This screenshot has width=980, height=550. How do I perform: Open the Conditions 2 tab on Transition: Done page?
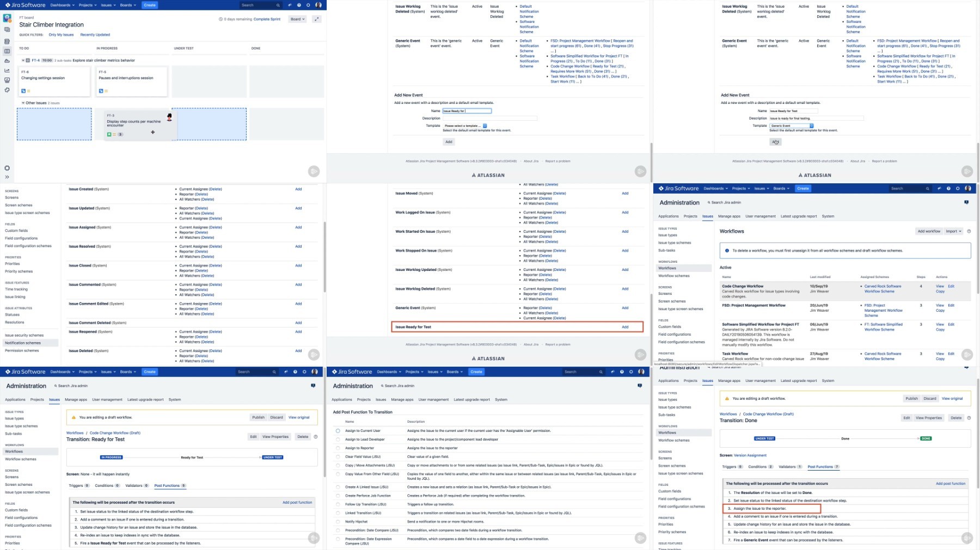pyautogui.click(x=761, y=467)
